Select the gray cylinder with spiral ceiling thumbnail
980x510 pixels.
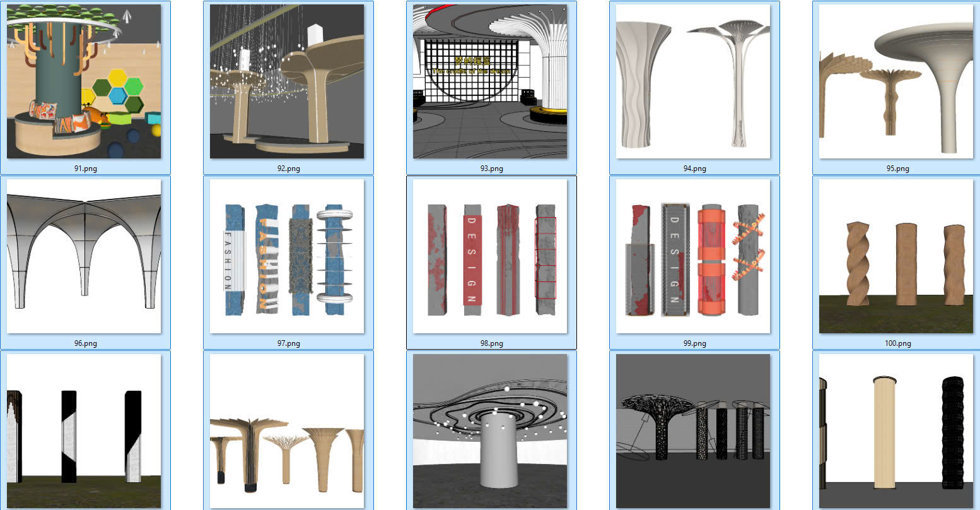tap(490, 431)
